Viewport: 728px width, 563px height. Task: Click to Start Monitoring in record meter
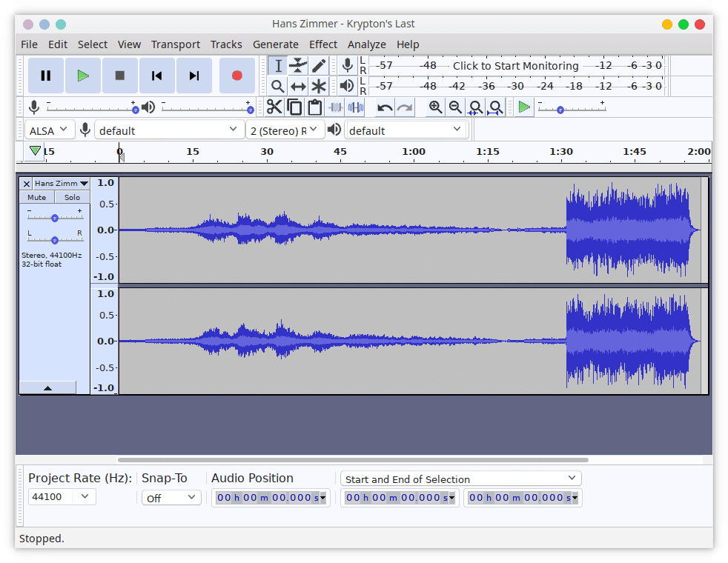[515, 66]
